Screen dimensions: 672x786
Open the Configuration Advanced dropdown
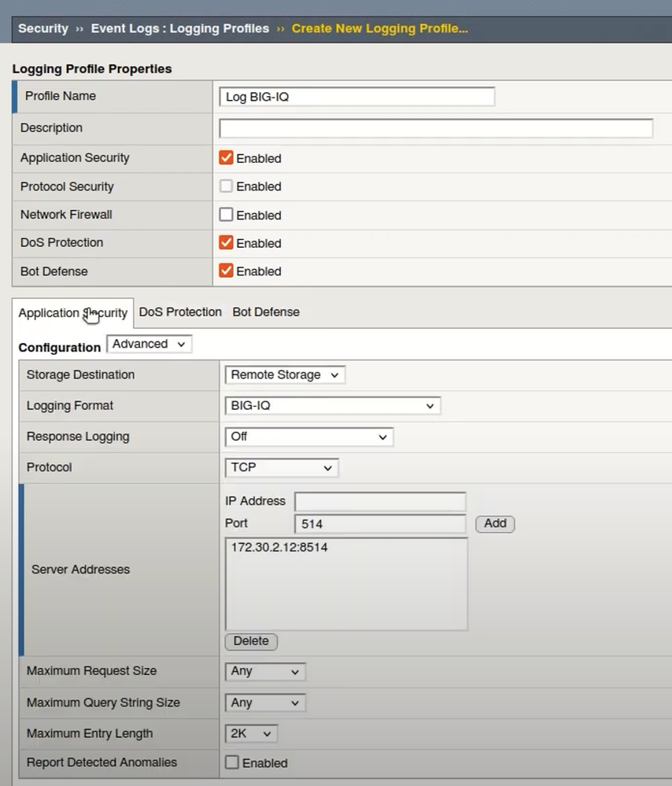pyautogui.click(x=149, y=344)
